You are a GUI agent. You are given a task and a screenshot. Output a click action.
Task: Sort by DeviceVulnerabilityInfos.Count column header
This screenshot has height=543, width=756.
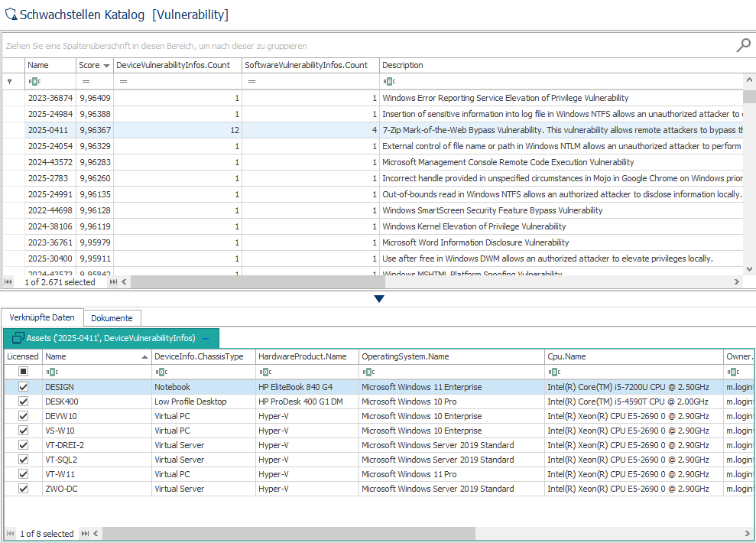tap(173, 66)
